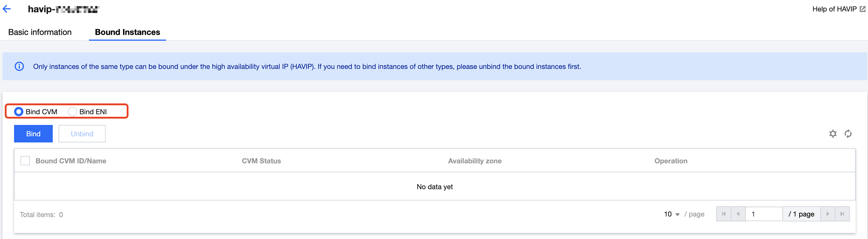This screenshot has height=239, width=868.
Task: Click the Unbind button
Action: tap(82, 134)
